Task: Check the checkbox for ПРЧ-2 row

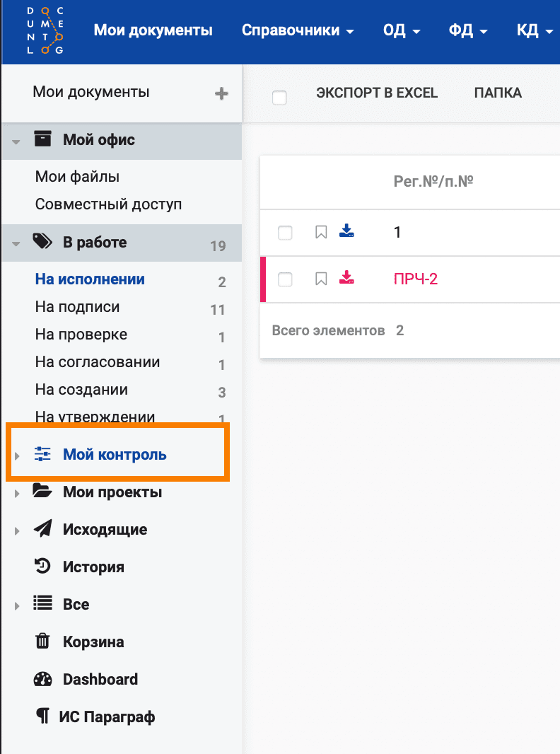Action: (x=285, y=279)
